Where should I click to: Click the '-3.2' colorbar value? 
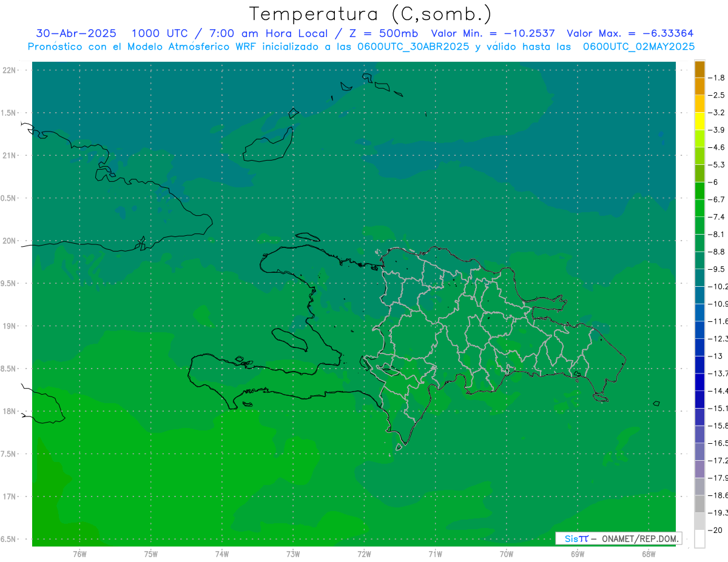pyautogui.click(x=717, y=112)
